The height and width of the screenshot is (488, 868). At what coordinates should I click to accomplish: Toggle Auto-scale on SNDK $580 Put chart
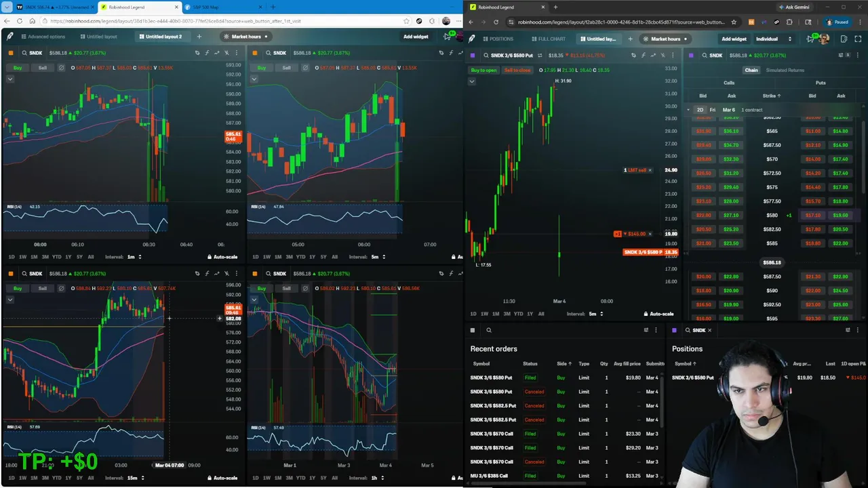click(658, 314)
